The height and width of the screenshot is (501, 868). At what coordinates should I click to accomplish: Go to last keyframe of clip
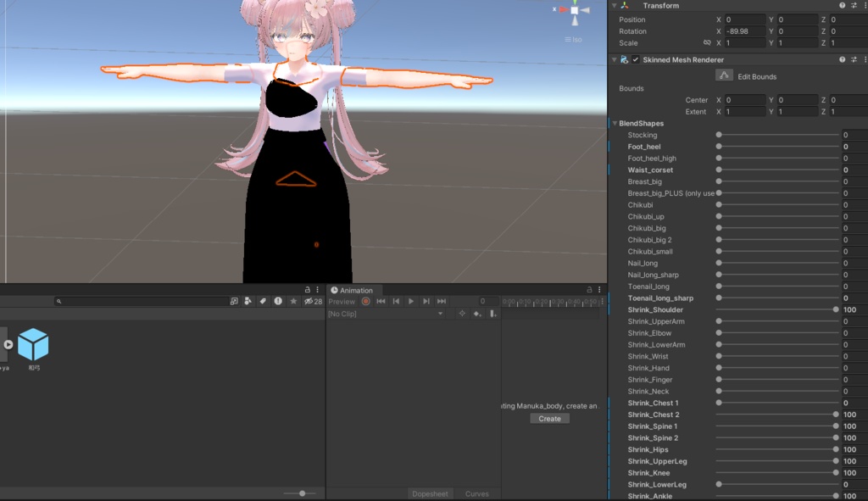point(441,301)
